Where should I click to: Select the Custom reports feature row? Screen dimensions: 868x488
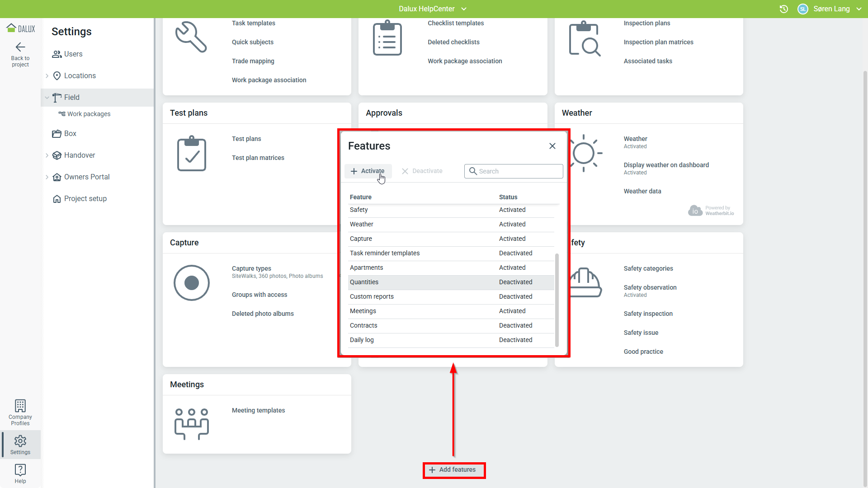click(372, 297)
